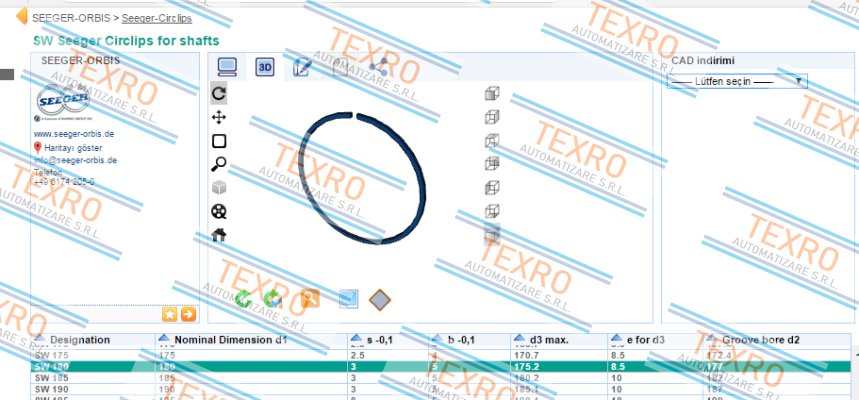Click the first green refresh arrow icon
The image size is (859, 400).
click(243, 299)
